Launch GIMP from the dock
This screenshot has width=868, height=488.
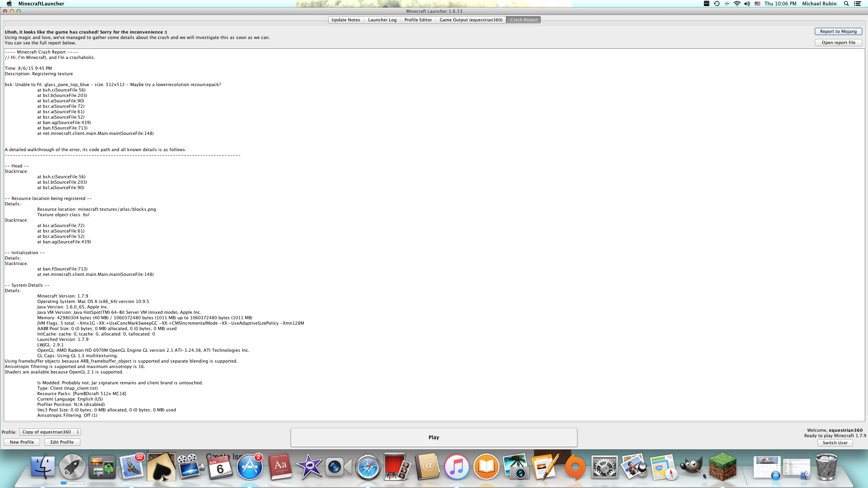692,467
